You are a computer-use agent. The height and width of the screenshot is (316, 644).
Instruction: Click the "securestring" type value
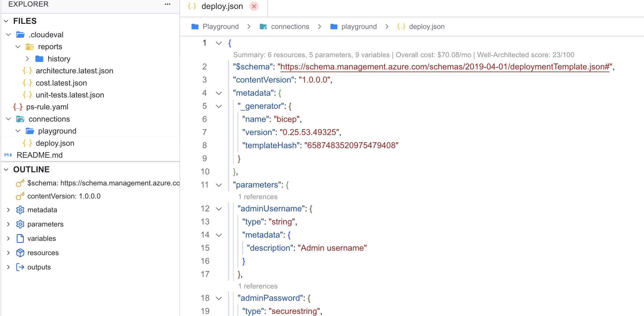pos(294,311)
